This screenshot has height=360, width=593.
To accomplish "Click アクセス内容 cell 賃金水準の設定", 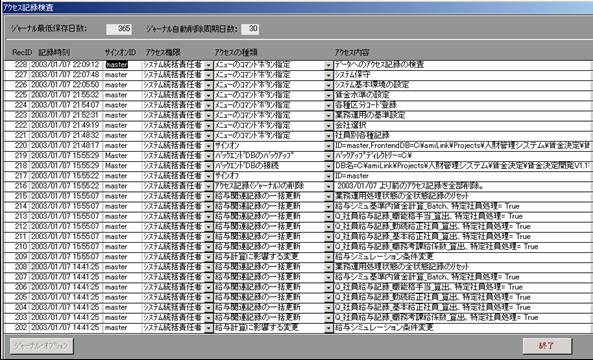I will [463, 95].
